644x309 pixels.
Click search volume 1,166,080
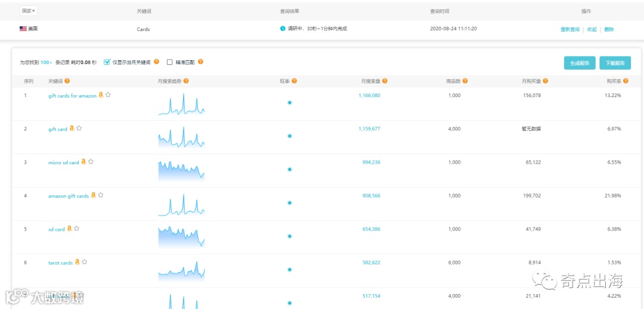369,95
